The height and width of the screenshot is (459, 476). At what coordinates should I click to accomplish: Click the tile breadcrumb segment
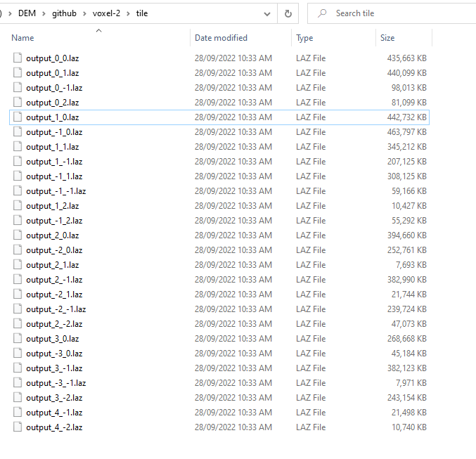pos(142,13)
